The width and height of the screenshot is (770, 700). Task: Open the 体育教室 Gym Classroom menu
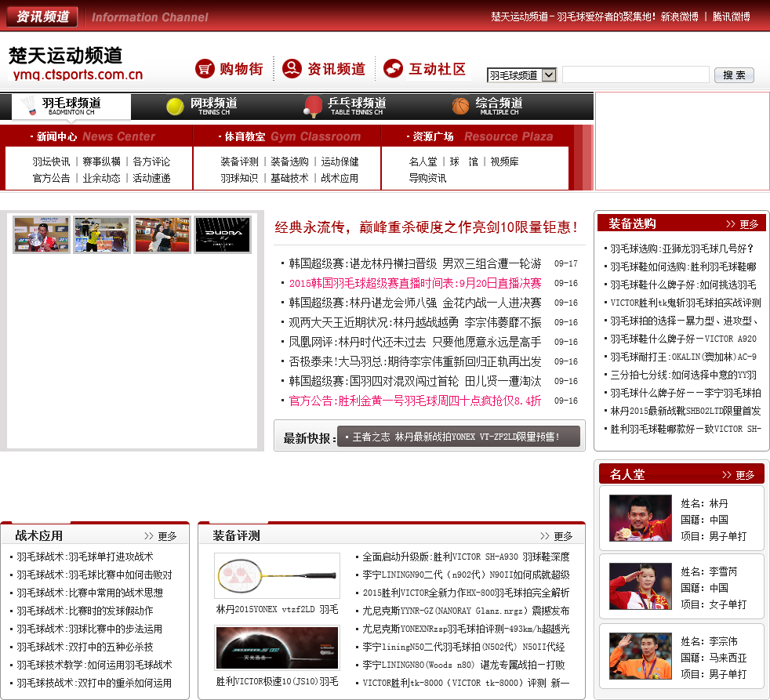[x=290, y=136]
